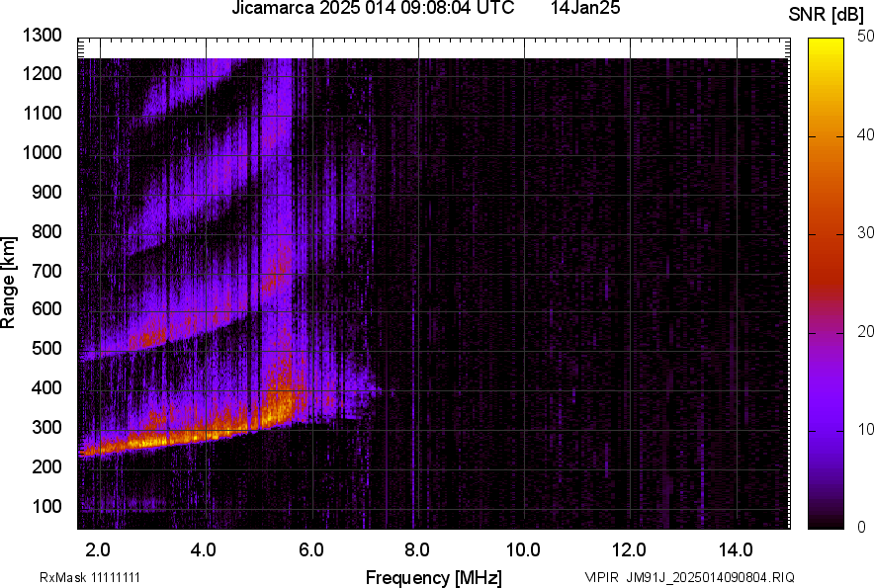Click the 'Range [km]' axis label
The width and height of the screenshot is (874, 588).
coord(8,283)
